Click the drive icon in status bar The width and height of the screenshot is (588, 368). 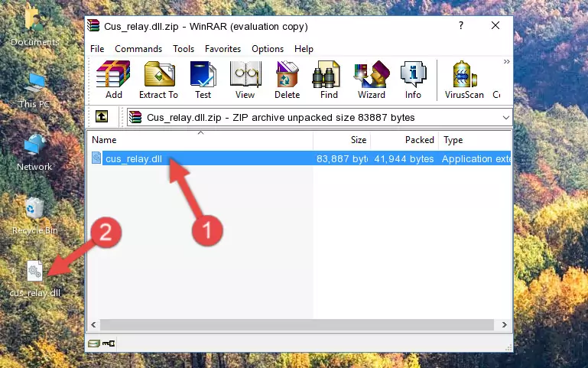click(x=94, y=344)
